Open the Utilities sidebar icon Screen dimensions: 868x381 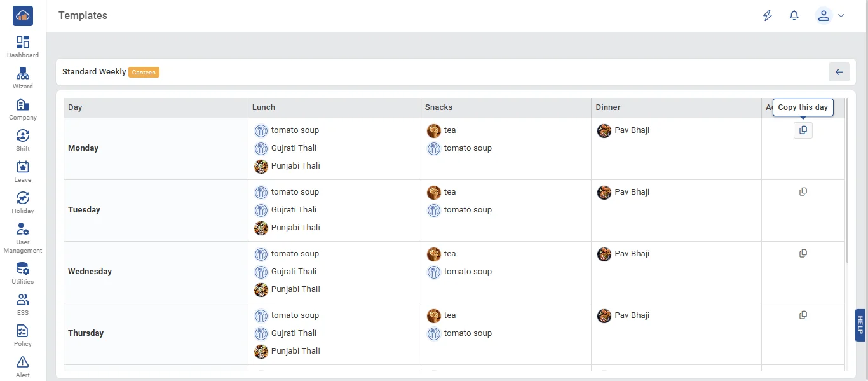click(x=23, y=268)
